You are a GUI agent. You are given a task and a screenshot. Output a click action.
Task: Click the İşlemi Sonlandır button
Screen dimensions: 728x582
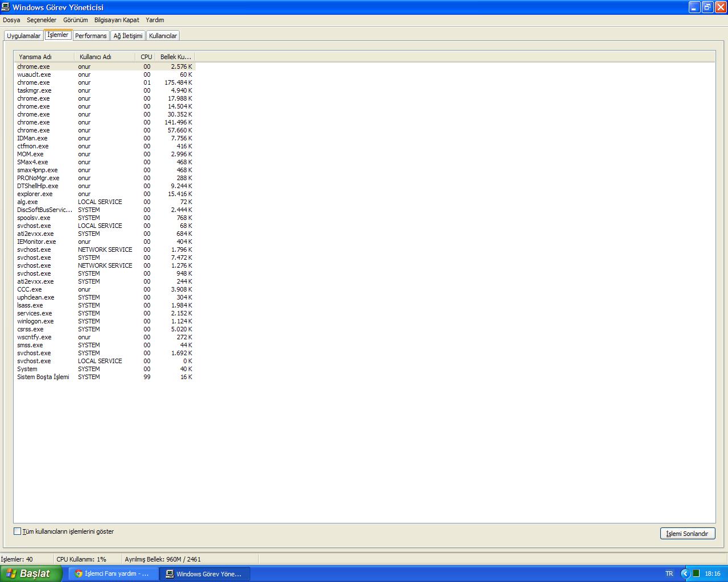click(x=688, y=534)
